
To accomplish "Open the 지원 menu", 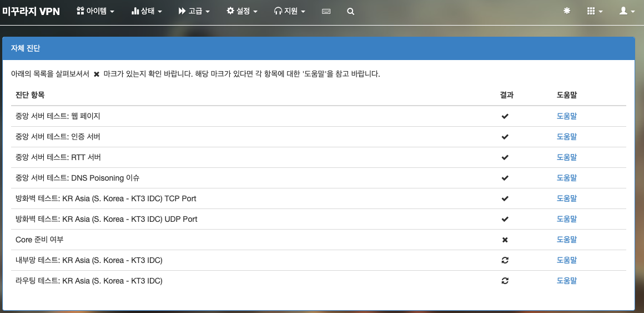I will click(289, 11).
